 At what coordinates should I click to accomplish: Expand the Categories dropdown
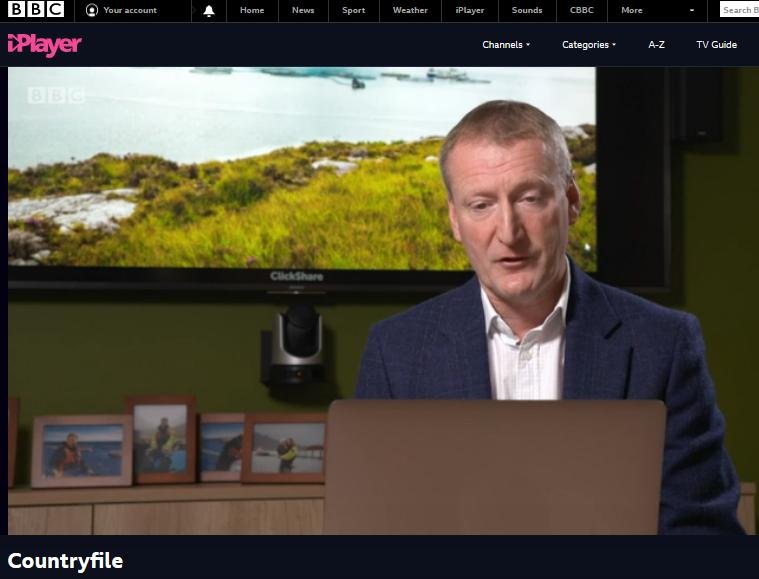coord(589,45)
